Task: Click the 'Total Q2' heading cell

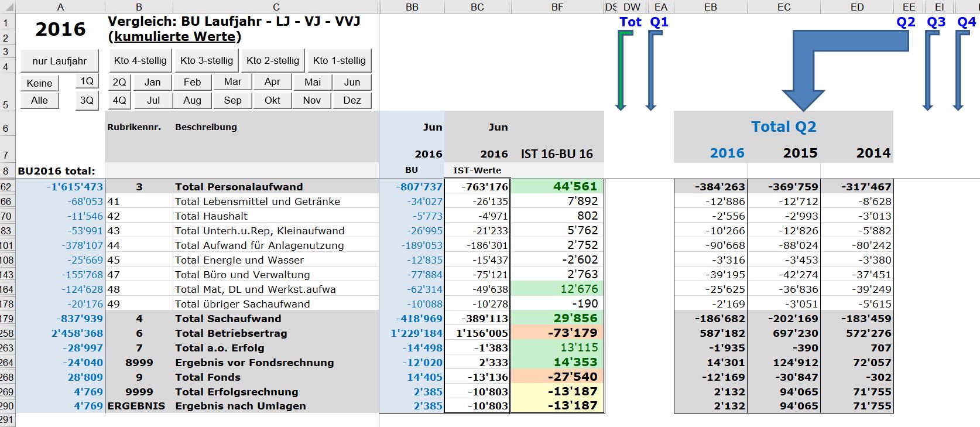Action: (783, 127)
